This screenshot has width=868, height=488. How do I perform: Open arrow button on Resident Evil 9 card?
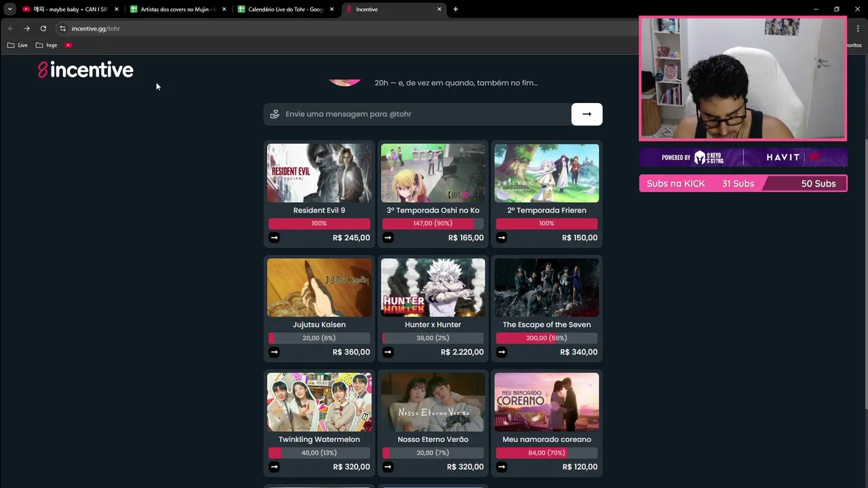point(274,237)
